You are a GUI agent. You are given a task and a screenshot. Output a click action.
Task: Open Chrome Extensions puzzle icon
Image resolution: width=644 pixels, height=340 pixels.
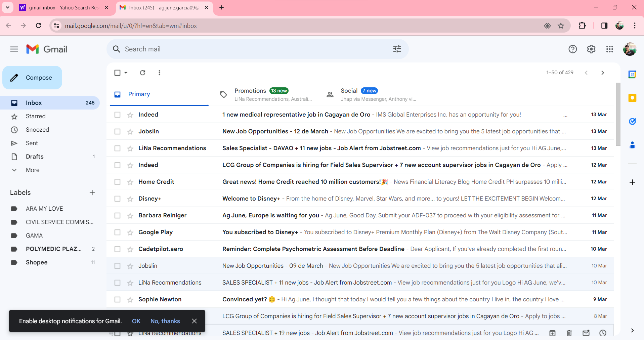(x=582, y=26)
